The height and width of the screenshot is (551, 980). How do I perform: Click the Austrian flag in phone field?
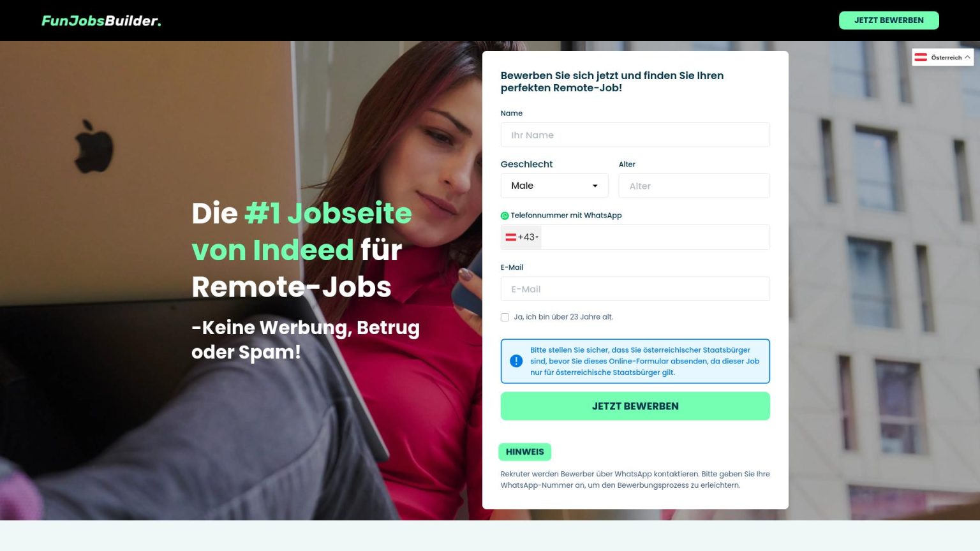tap(511, 237)
